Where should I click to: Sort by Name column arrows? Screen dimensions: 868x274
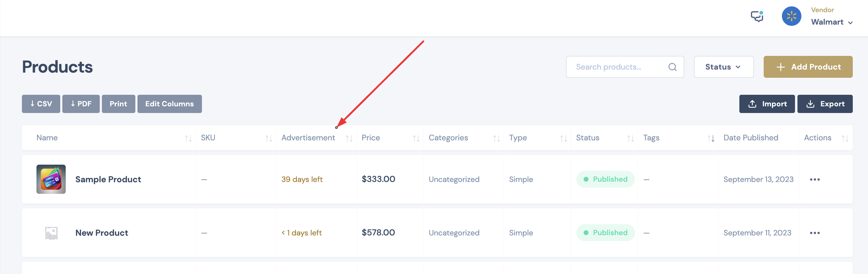(x=188, y=138)
